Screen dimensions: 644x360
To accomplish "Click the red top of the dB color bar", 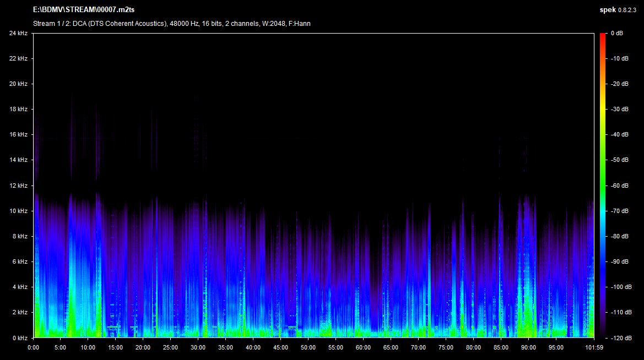I will (603, 36).
